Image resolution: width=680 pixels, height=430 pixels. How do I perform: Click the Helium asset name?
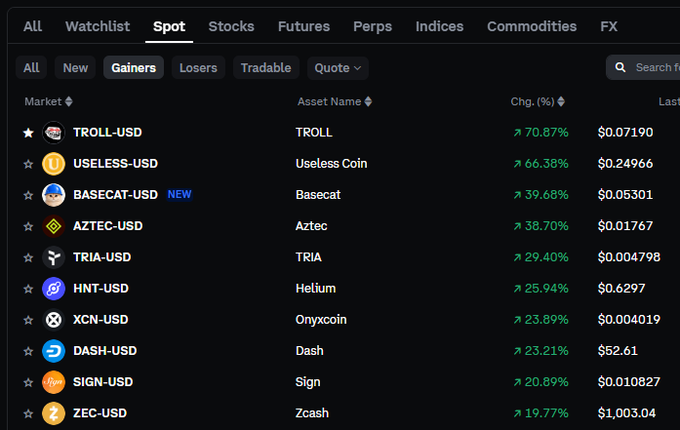tap(316, 289)
